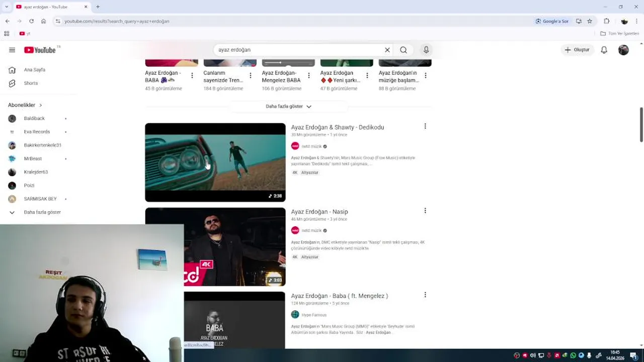The image size is (644, 362).
Task: Open options menu of Ayaz Erdoğan - BABA short
Action: click(x=192, y=75)
